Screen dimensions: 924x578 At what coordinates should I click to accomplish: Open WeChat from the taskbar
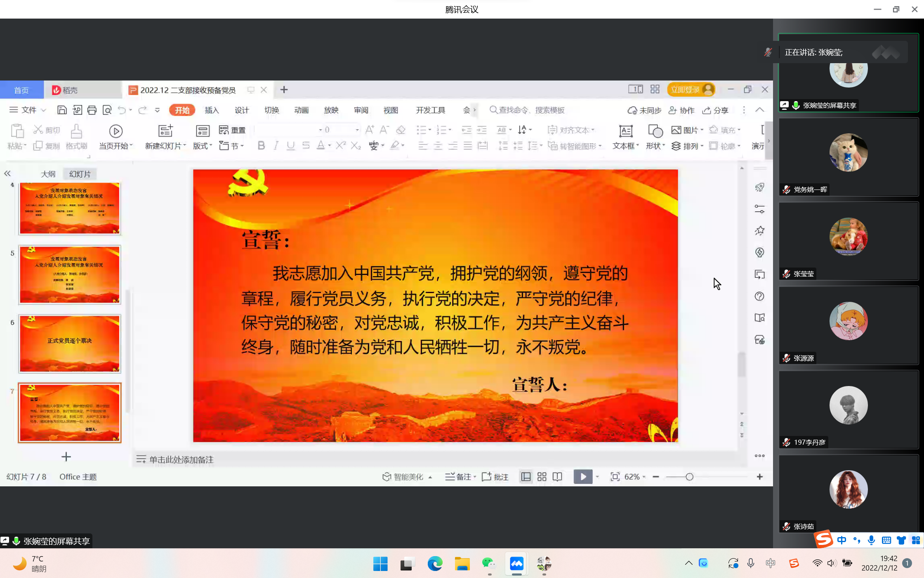pyautogui.click(x=489, y=563)
